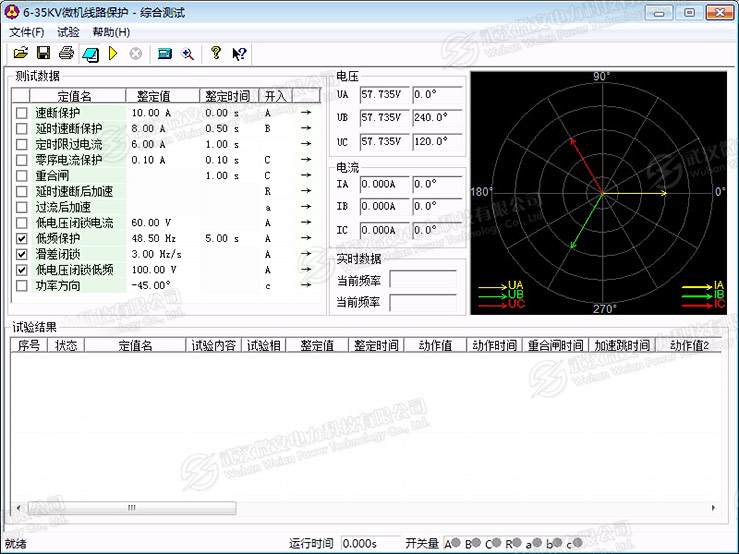739x554 pixels.
Task: Expand the arrow for 滑差闭锁 row
Action: 307,255
